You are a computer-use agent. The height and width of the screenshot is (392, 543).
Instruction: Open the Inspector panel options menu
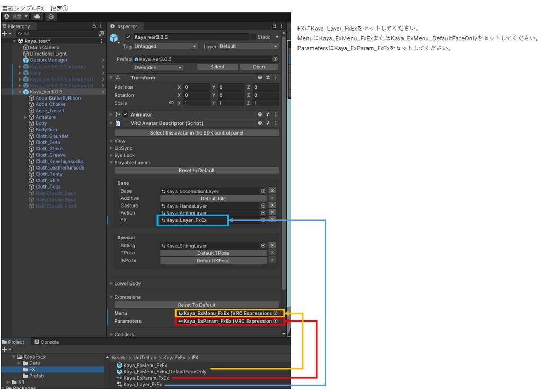(x=281, y=26)
